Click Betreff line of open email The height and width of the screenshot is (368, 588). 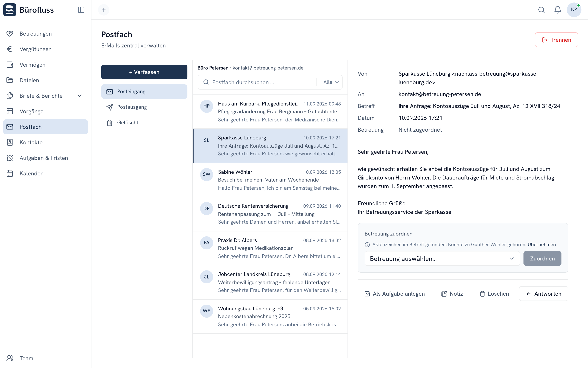pyautogui.click(x=479, y=106)
